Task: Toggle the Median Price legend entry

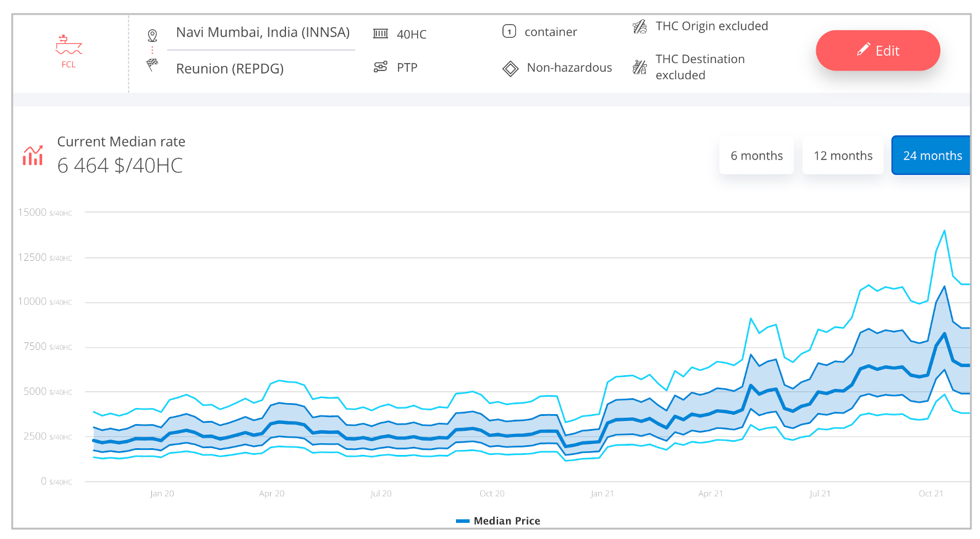Action: pos(498,521)
